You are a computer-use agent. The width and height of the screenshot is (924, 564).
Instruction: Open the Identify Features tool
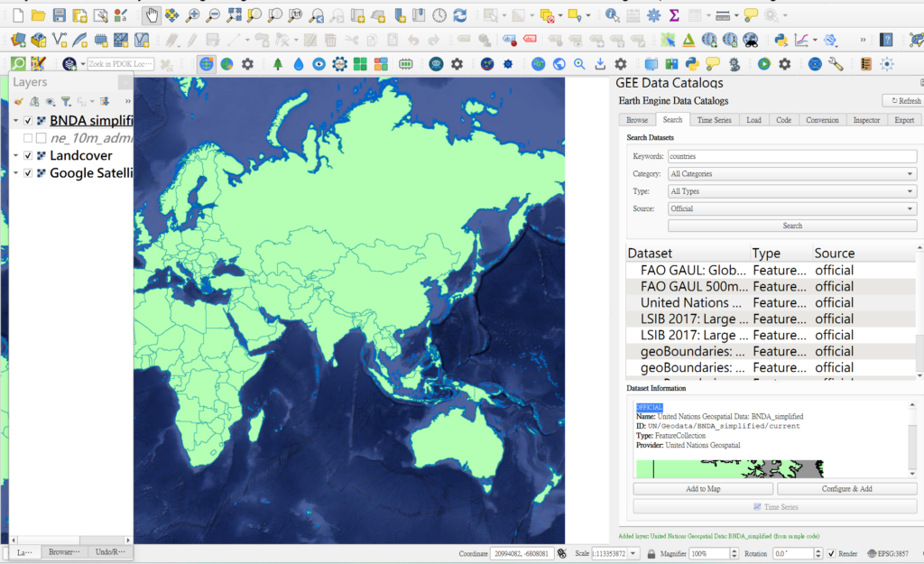click(x=613, y=15)
